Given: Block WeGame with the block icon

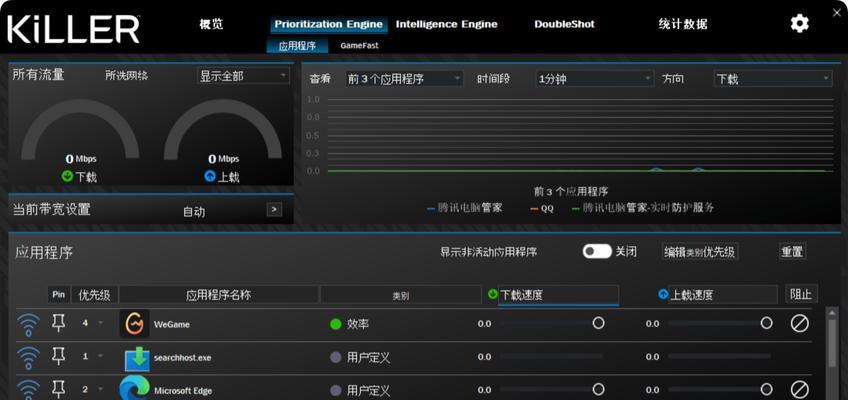Looking at the screenshot, I should [x=799, y=323].
